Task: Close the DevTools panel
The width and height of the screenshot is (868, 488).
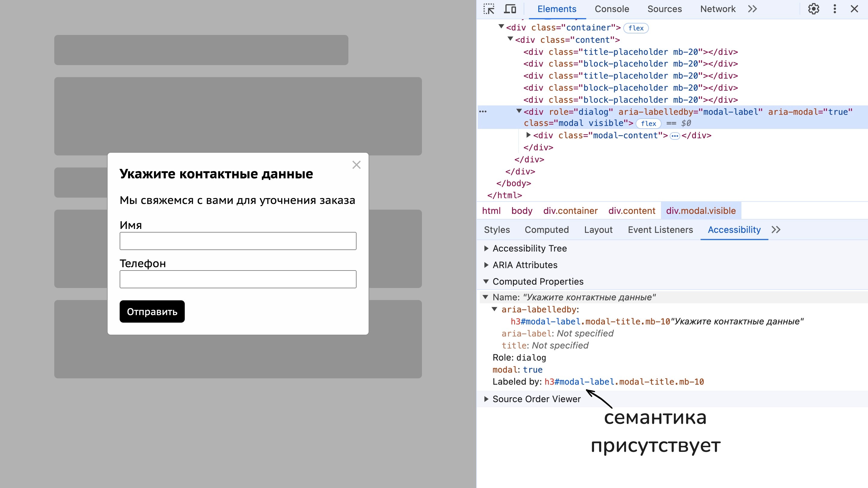Action: click(x=854, y=9)
